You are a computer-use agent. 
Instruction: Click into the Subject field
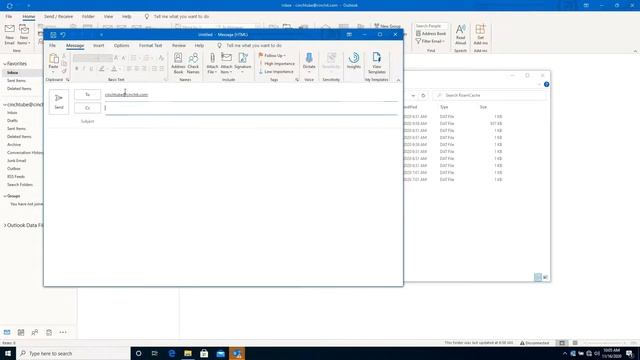coord(251,121)
